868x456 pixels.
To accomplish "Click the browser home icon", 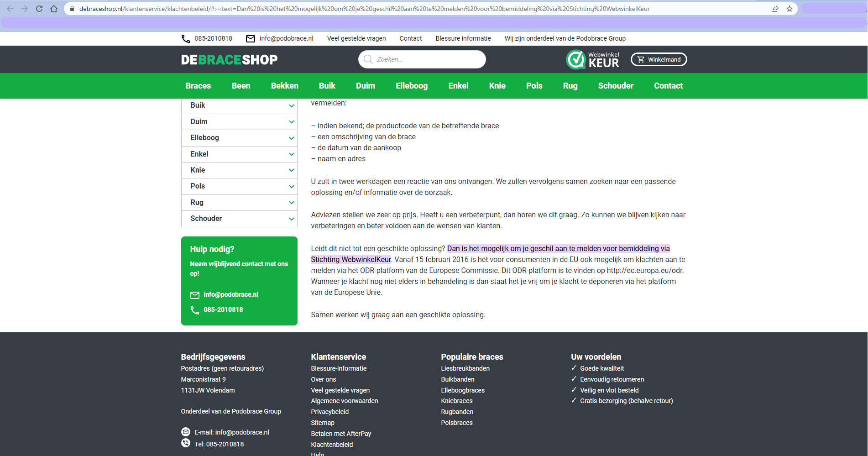I will coord(54,9).
